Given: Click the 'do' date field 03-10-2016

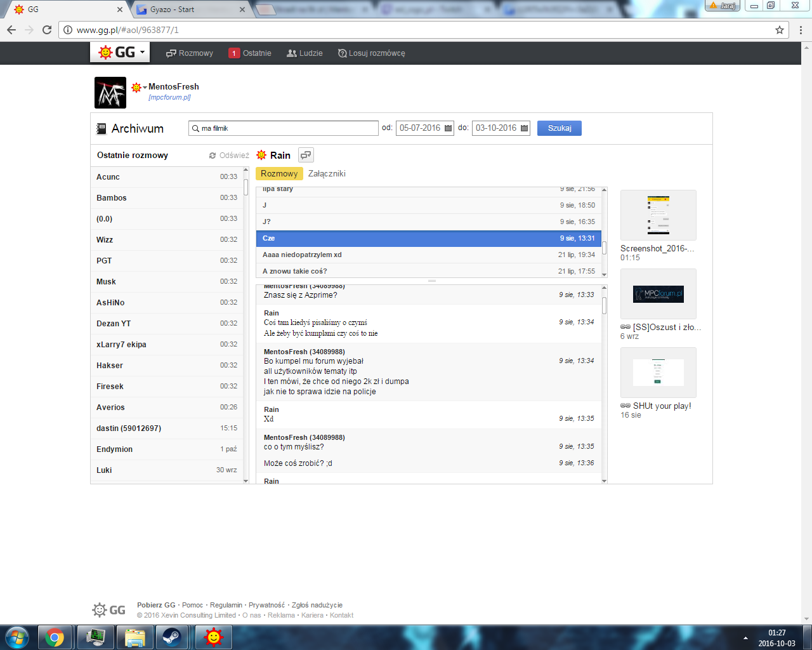Looking at the screenshot, I should (501, 128).
